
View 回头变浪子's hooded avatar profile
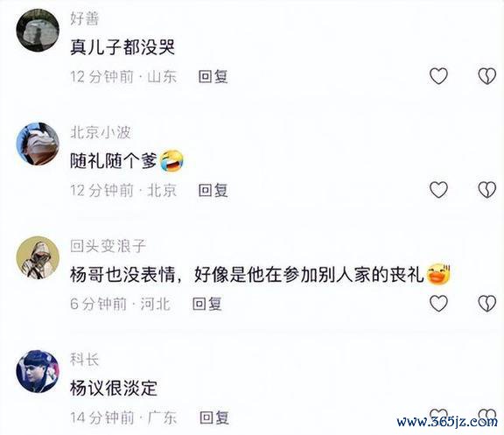click(x=38, y=257)
